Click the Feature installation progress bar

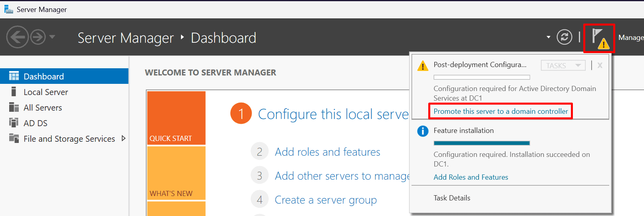[481, 143]
